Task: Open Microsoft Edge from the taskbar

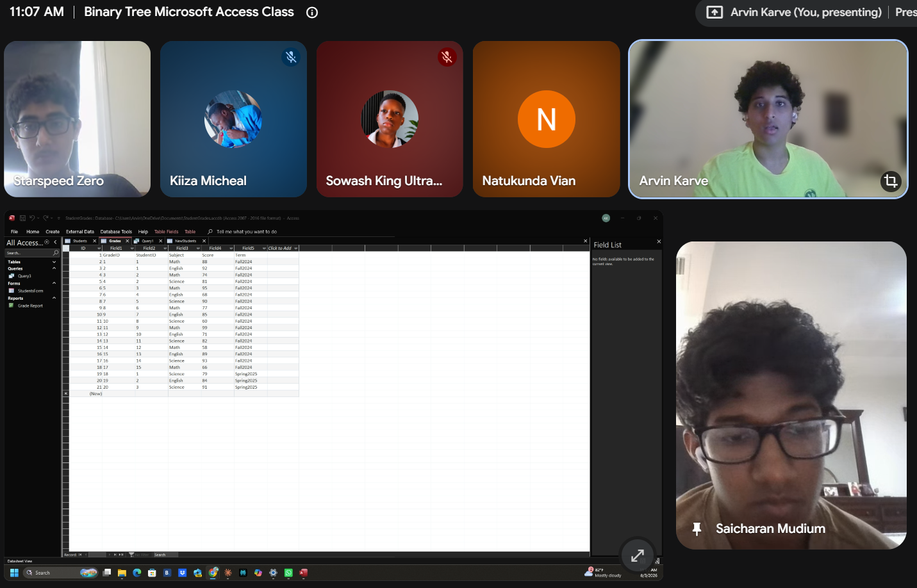Action: tap(136, 573)
